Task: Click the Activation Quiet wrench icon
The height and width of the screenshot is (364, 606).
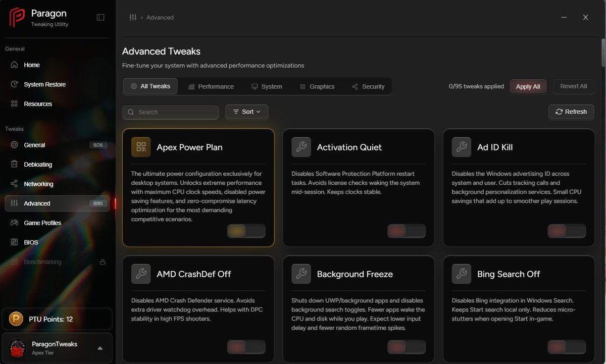Action: (x=301, y=147)
